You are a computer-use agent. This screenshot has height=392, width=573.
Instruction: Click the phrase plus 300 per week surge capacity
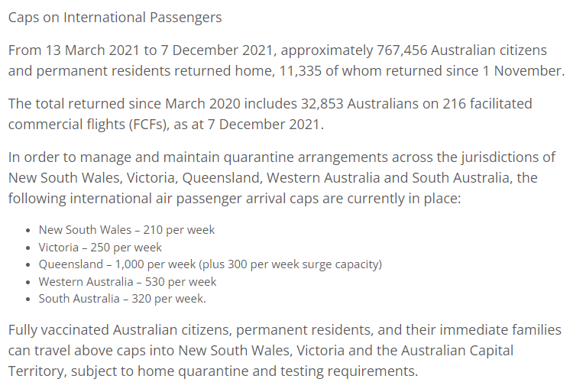290,264
